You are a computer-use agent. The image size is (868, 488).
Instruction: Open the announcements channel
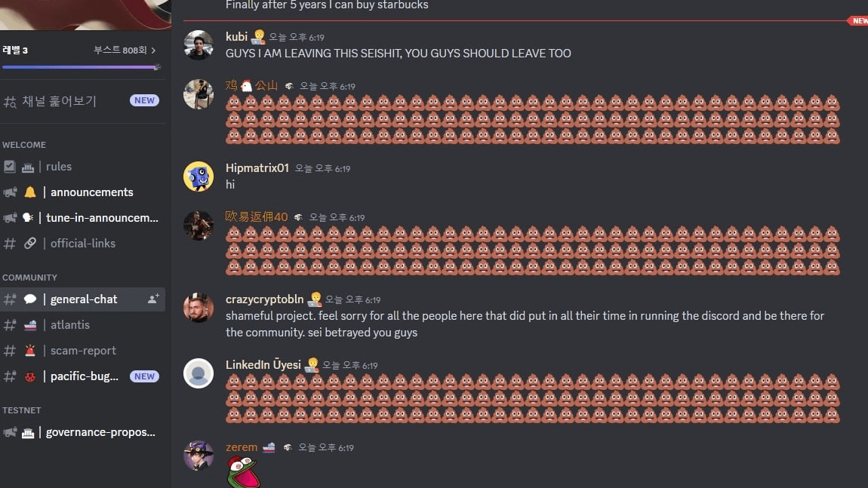(x=83, y=192)
